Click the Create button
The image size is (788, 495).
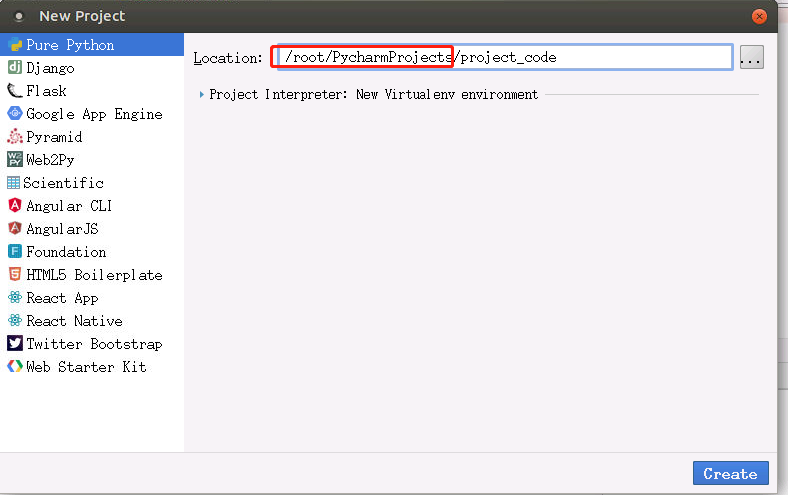pyautogui.click(x=730, y=473)
